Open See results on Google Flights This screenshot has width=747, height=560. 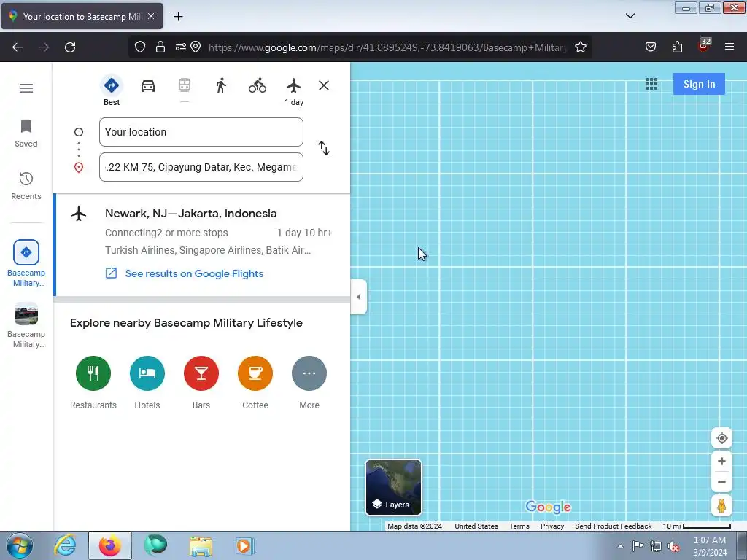(185, 274)
